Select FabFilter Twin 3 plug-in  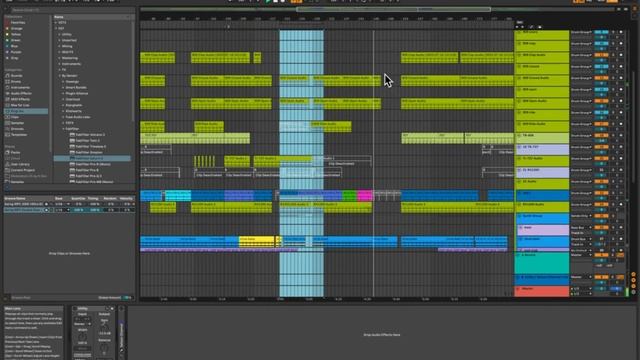(x=87, y=140)
